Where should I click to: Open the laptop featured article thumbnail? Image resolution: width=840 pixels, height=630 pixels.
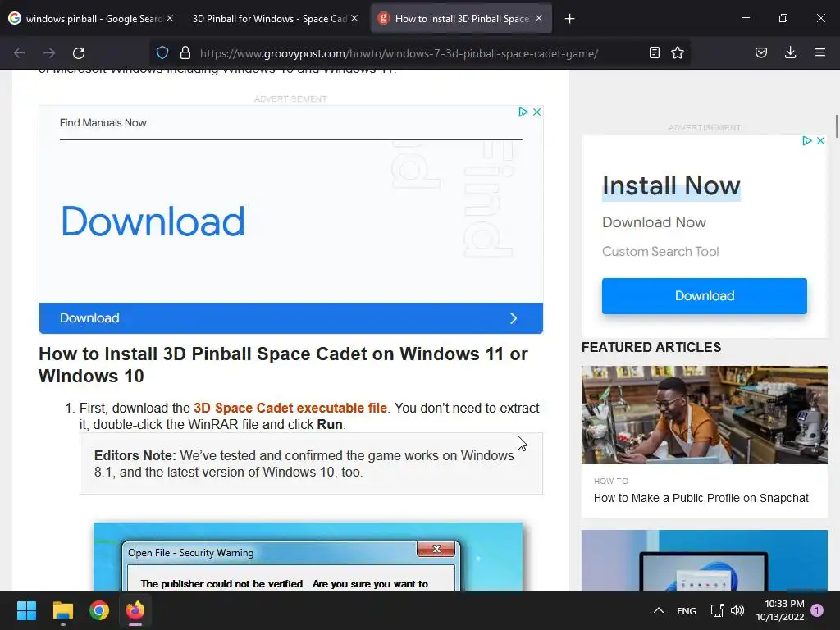click(705, 560)
